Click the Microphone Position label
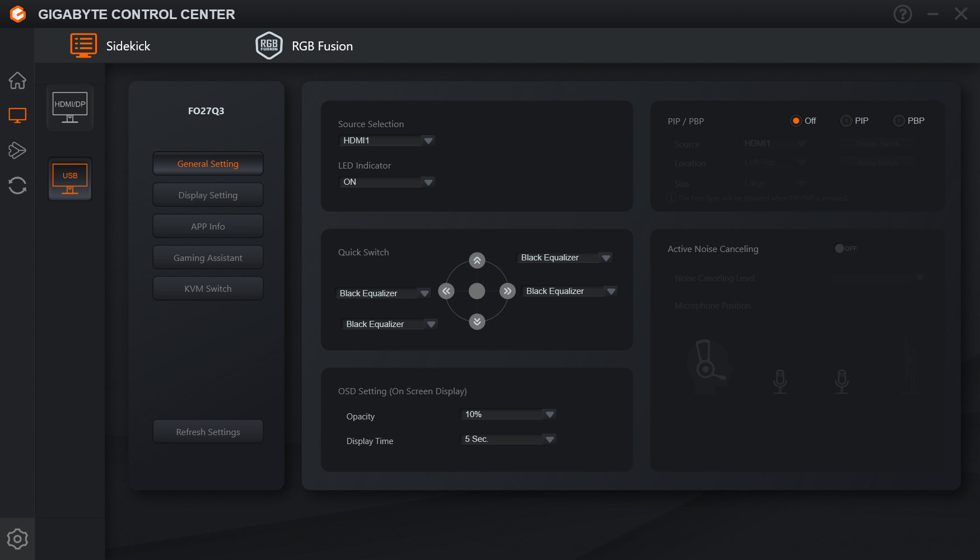The image size is (980, 560). (712, 306)
